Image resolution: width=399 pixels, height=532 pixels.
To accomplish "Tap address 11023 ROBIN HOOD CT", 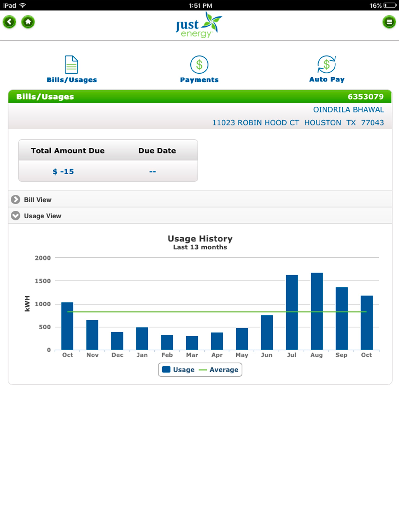I will (x=256, y=123).
